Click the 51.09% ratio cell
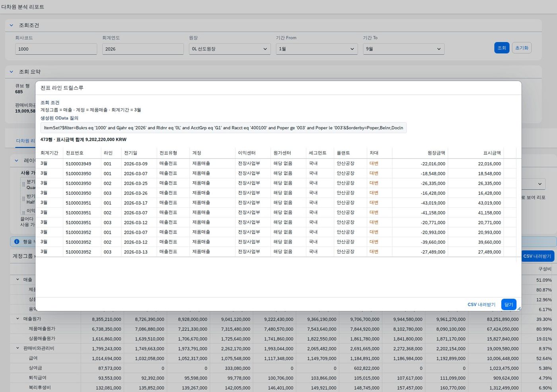 (544, 280)
